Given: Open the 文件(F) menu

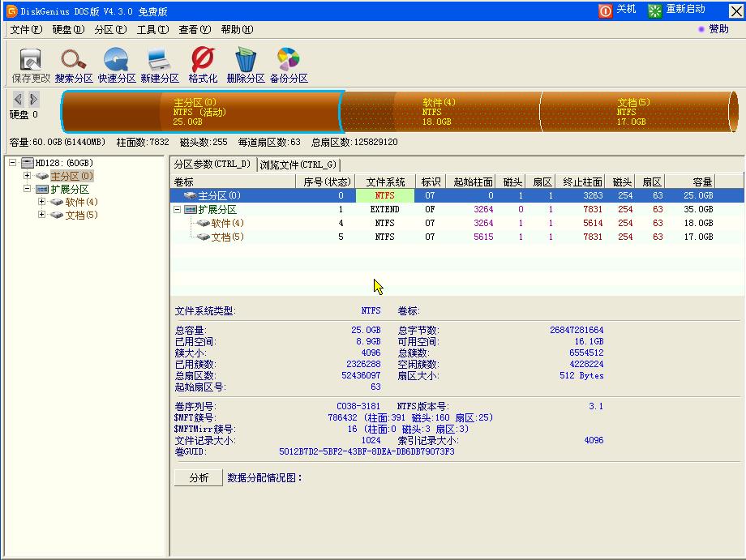Looking at the screenshot, I should point(26,29).
